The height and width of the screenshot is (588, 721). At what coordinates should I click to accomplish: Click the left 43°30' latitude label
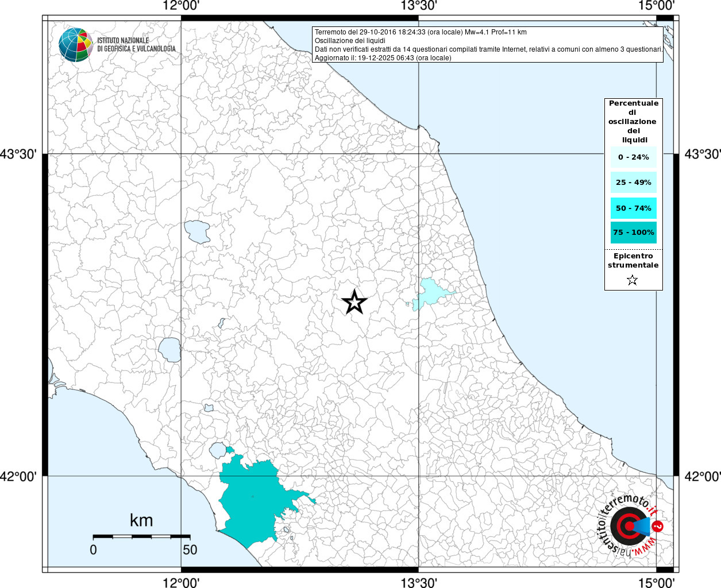click(x=19, y=154)
